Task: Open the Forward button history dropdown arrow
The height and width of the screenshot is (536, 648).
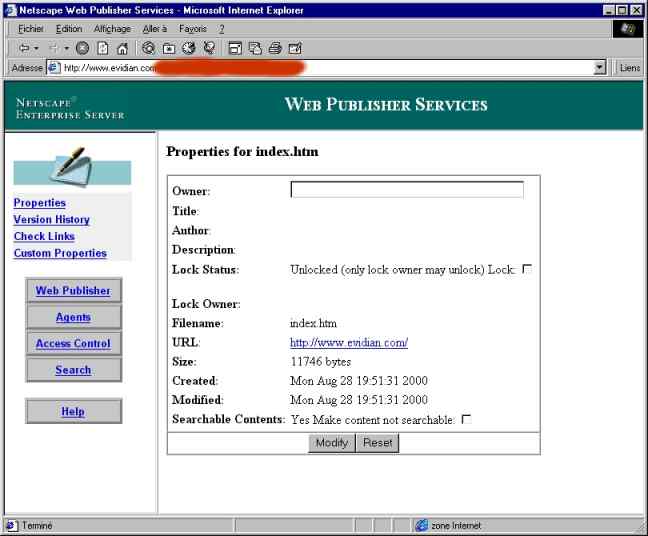Action: pos(66,49)
